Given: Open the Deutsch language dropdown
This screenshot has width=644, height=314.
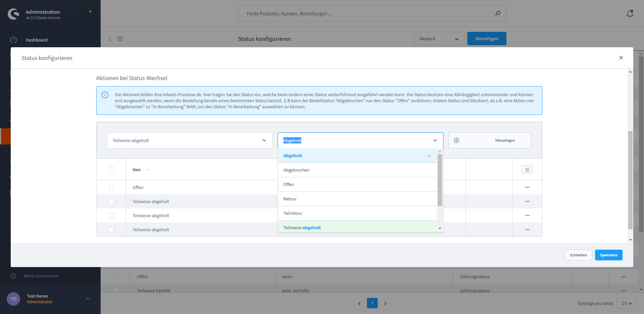Looking at the screenshot, I should pyautogui.click(x=439, y=39).
